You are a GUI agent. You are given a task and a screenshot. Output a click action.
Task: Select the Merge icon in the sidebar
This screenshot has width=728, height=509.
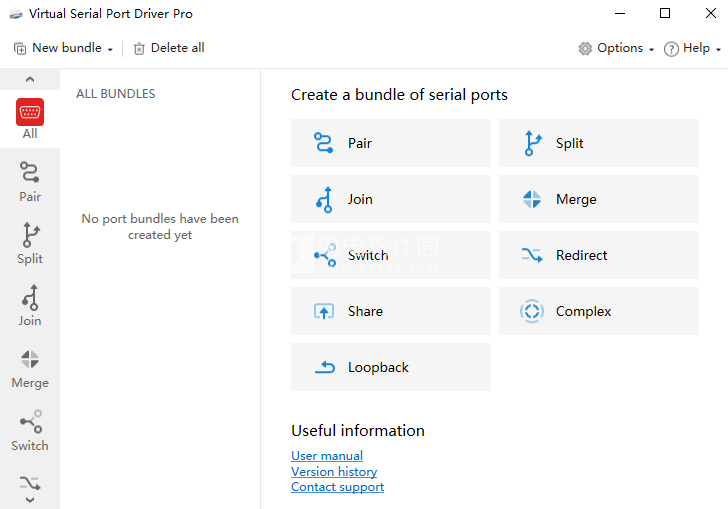tap(30, 359)
